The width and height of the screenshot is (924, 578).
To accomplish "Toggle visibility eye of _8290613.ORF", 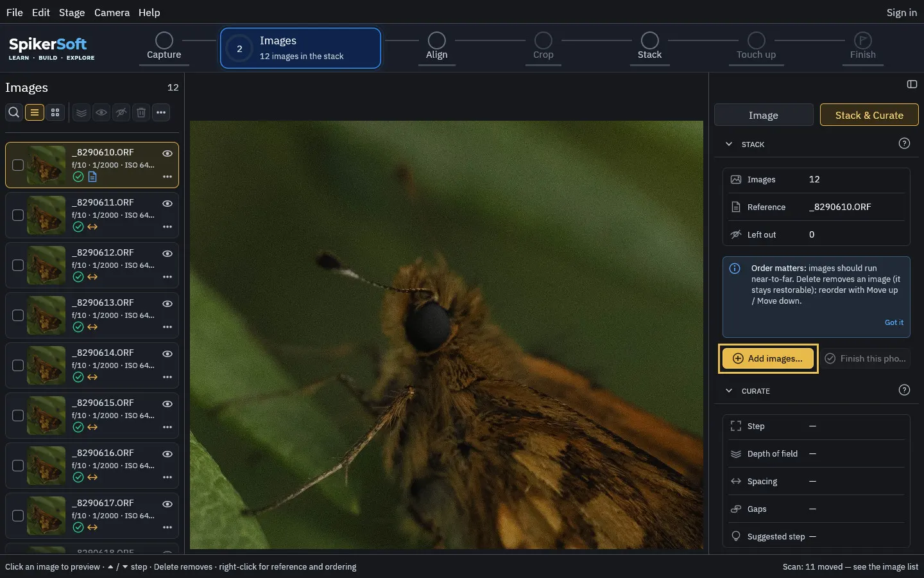I will click(x=167, y=304).
